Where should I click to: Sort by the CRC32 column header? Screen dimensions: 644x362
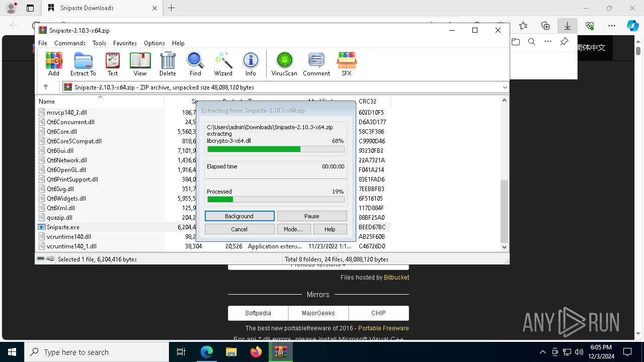pos(373,102)
